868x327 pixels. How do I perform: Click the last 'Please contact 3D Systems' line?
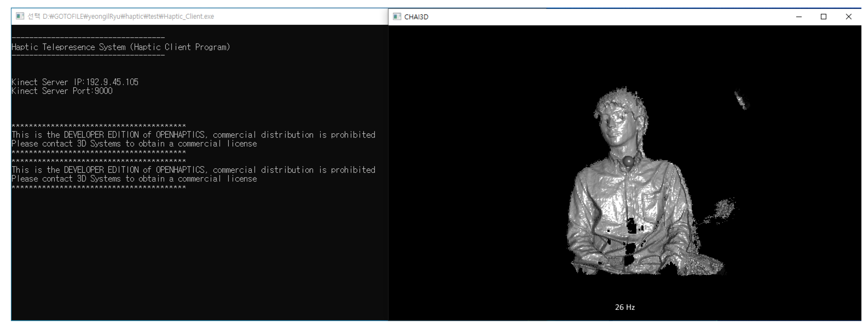tap(134, 179)
